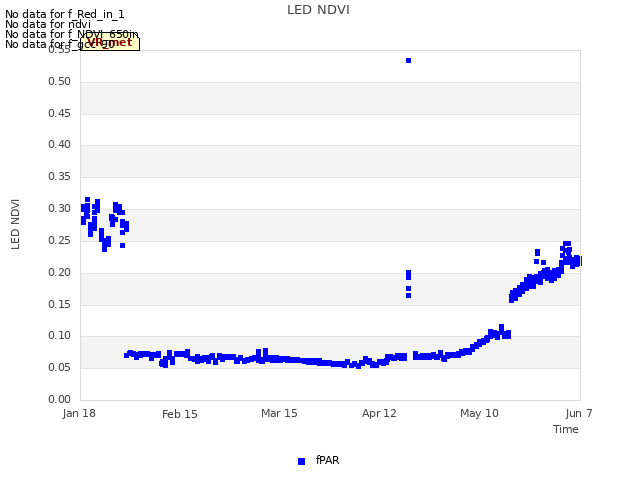Viewport: 640px width, 480px height.
Task: Click the Mar 15 x-axis tick label
Action: 279,413
